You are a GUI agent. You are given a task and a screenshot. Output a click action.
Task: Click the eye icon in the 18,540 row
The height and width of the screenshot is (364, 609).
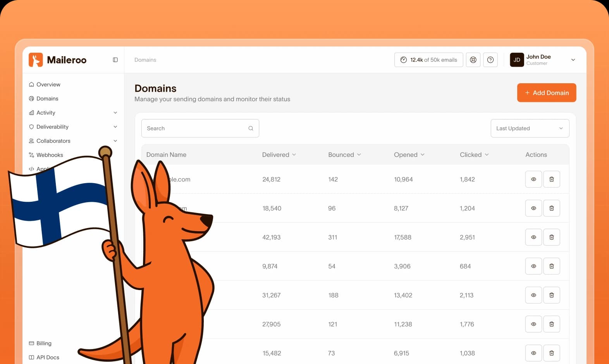(533, 208)
